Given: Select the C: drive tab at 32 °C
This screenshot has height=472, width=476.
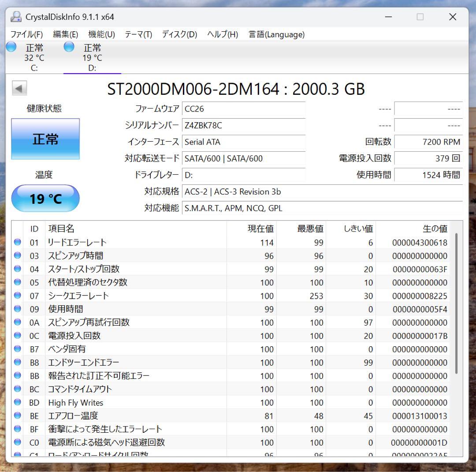Looking at the screenshot, I should tap(34, 57).
